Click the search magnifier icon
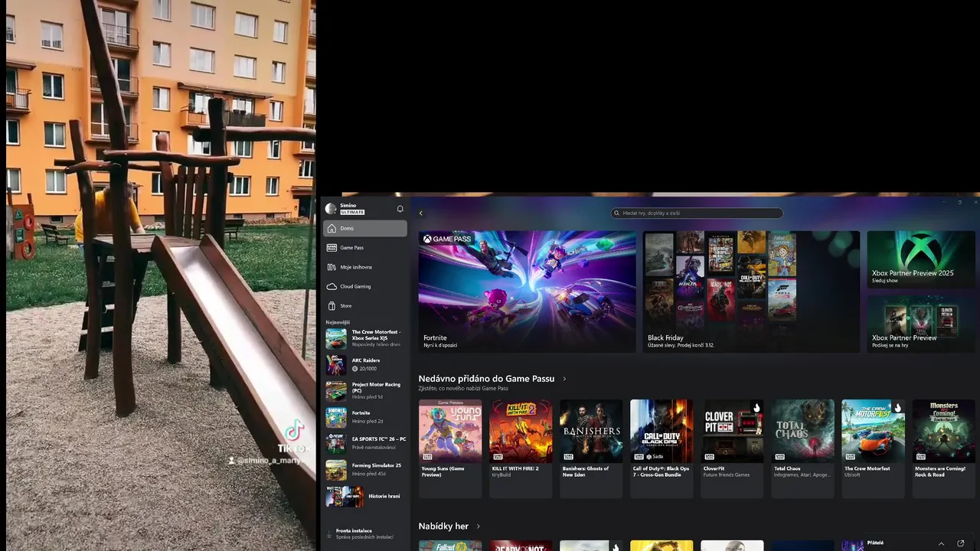Viewport: 980px width, 551px height. pos(618,214)
